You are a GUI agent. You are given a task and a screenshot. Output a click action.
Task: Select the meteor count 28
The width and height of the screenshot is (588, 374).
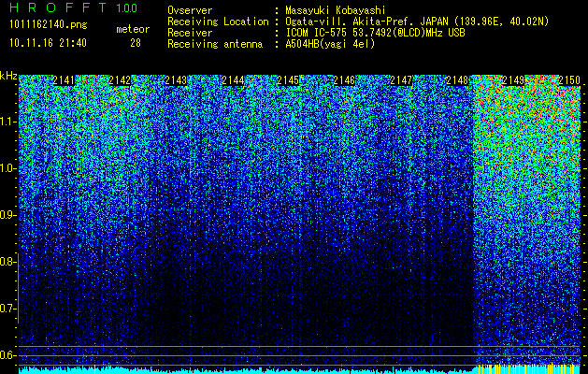136,43
